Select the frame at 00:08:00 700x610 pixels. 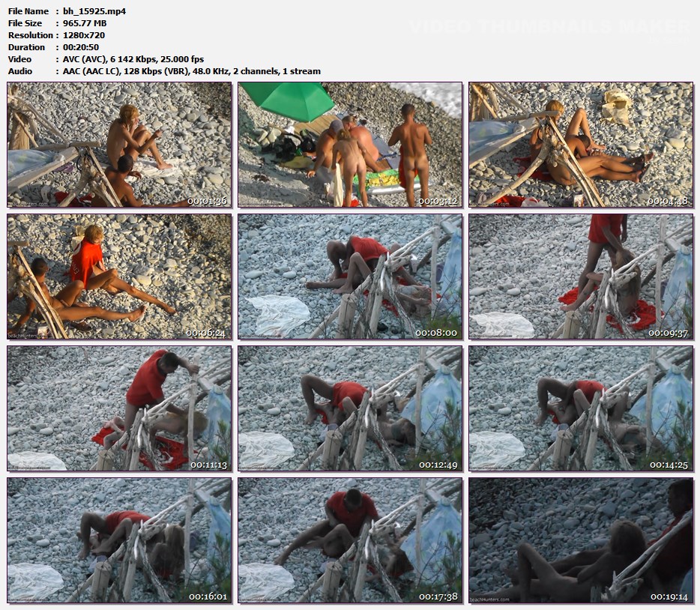(x=350, y=277)
